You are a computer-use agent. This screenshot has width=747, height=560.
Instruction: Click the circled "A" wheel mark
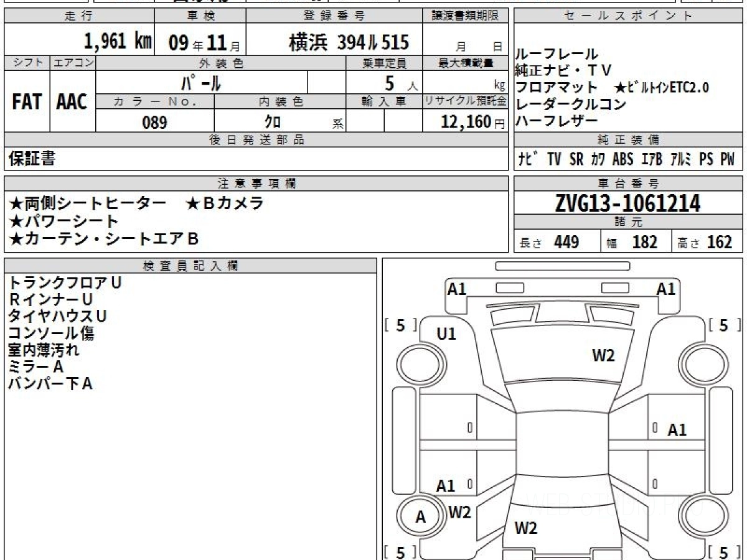pos(420,516)
